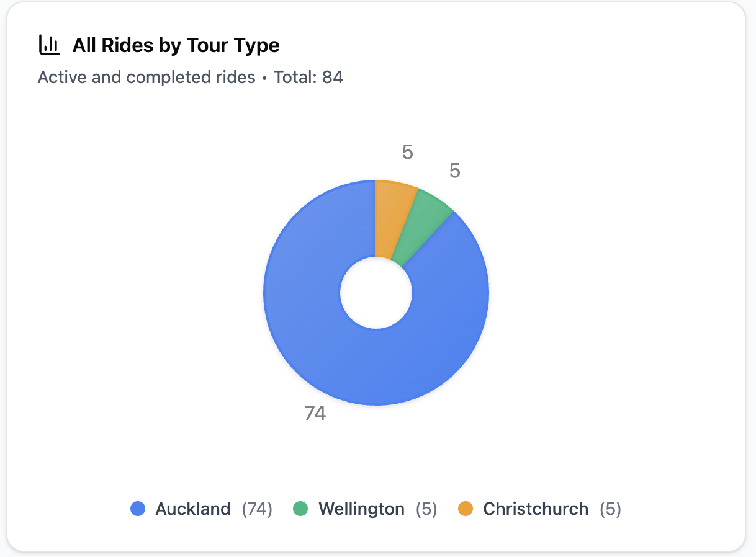Click the 74 label below the donut
Screen dimensions: 756x557
315,413
